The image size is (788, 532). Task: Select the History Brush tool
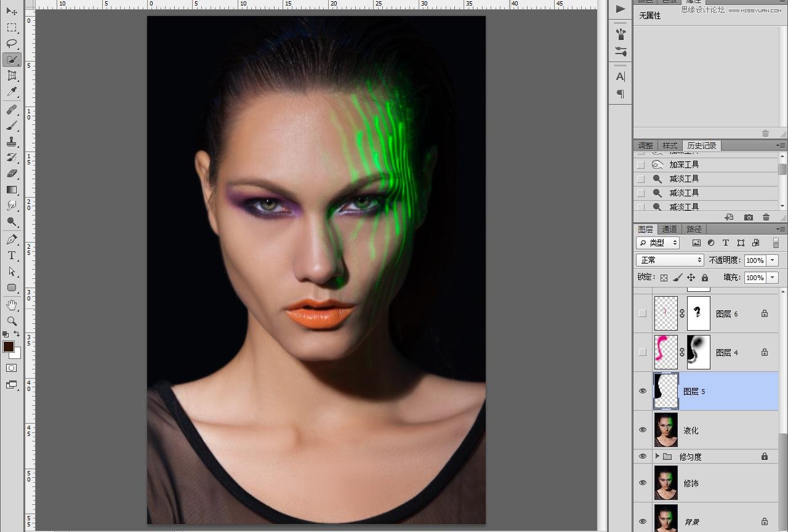[x=12, y=158]
